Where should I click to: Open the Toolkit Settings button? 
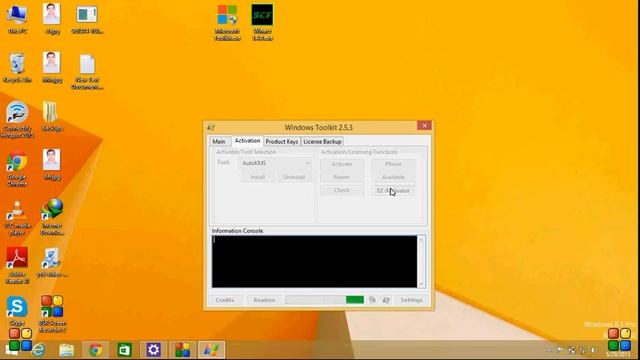pyautogui.click(x=411, y=300)
